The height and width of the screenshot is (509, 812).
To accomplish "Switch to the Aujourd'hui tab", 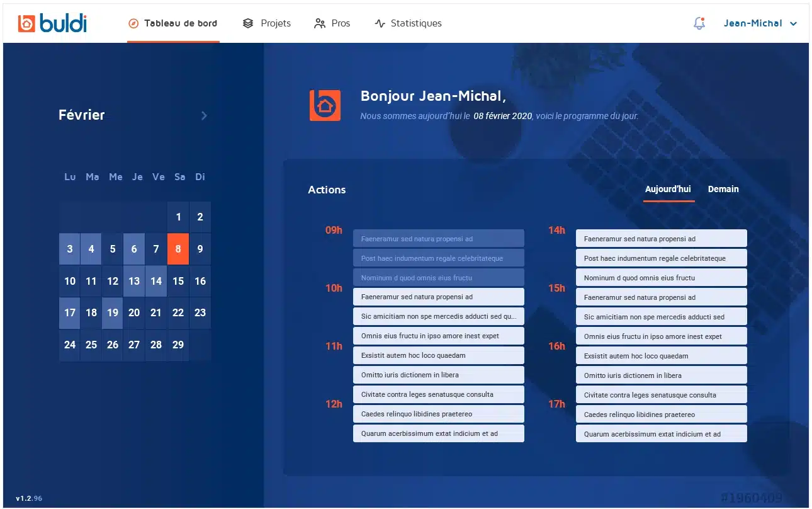I will 668,189.
